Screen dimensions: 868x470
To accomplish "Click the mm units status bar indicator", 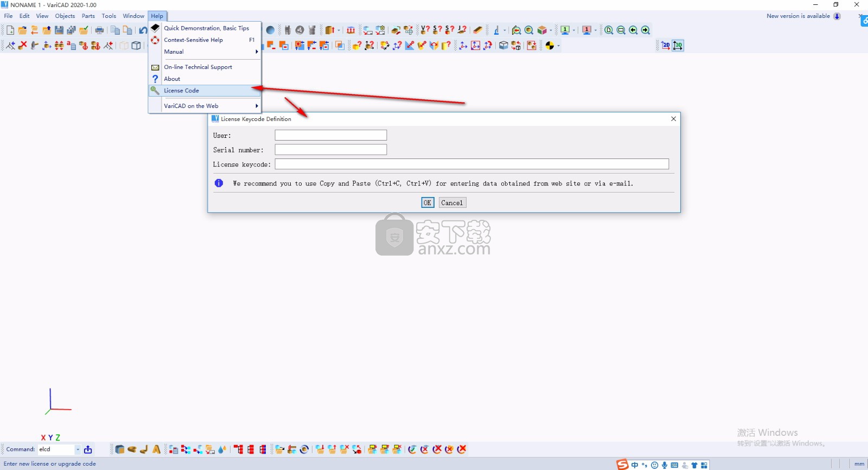I will pyautogui.click(x=859, y=464).
